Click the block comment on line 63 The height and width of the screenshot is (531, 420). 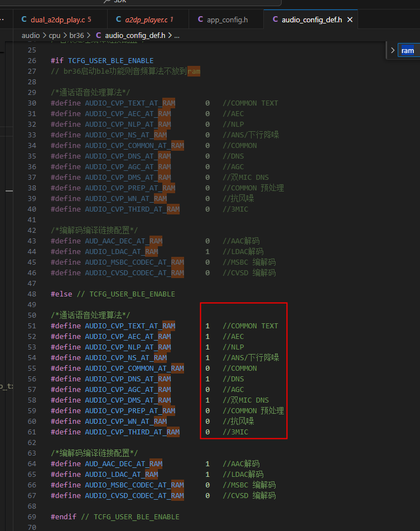coord(94,453)
